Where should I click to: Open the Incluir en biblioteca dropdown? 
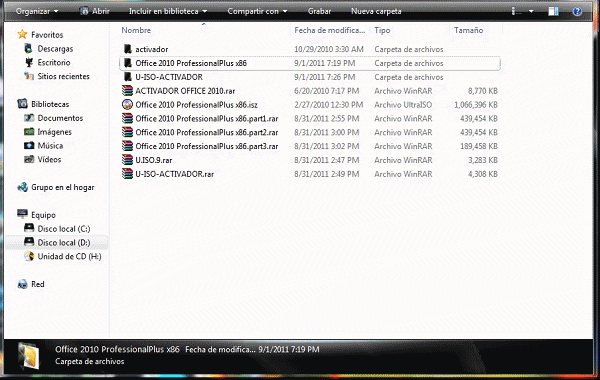pyautogui.click(x=168, y=11)
